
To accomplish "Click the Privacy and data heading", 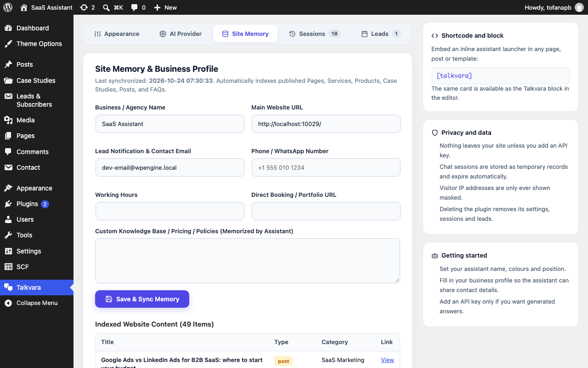I will tap(466, 132).
